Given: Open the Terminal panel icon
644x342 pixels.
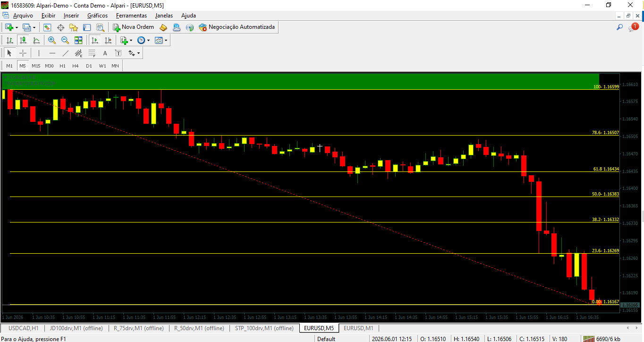Looking at the screenshot, I should click(87, 27).
